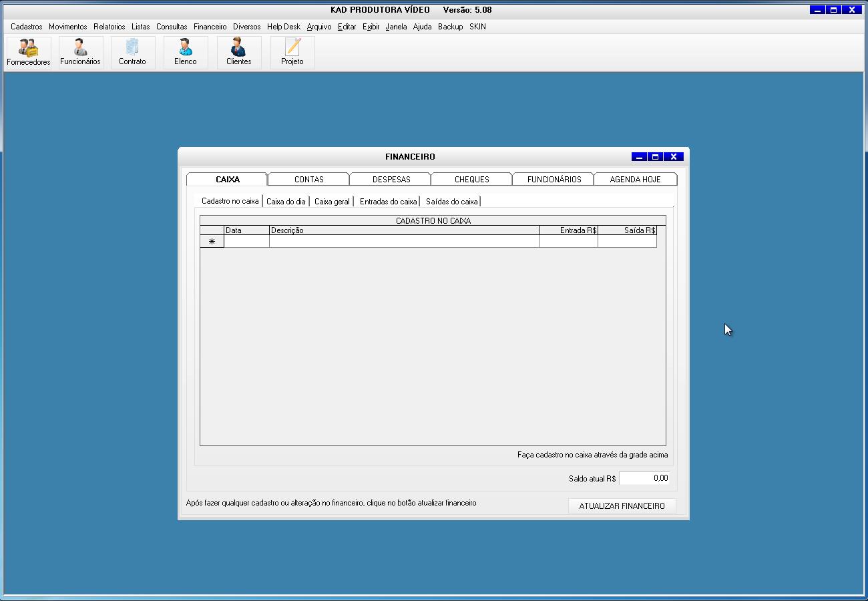The image size is (868, 601).
Task: Switch to Saídas do caixa subtab
Action: [452, 201]
